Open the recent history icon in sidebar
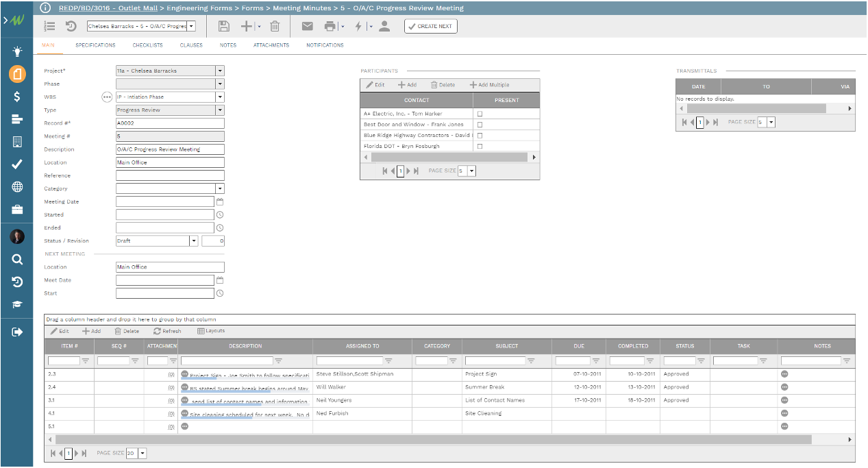868x468 pixels. [x=17, y=282]
